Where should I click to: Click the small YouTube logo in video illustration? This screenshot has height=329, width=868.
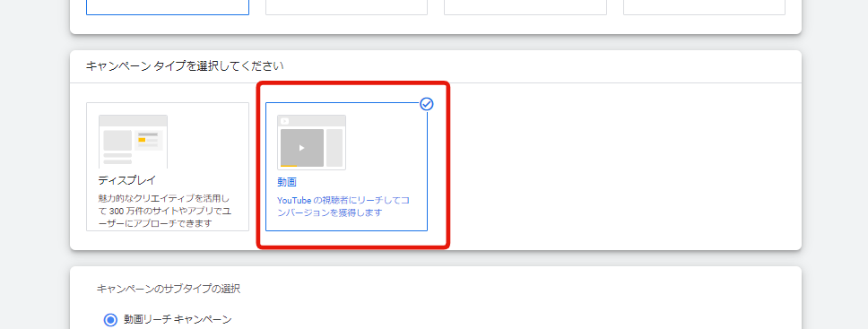tap(285, 121)
